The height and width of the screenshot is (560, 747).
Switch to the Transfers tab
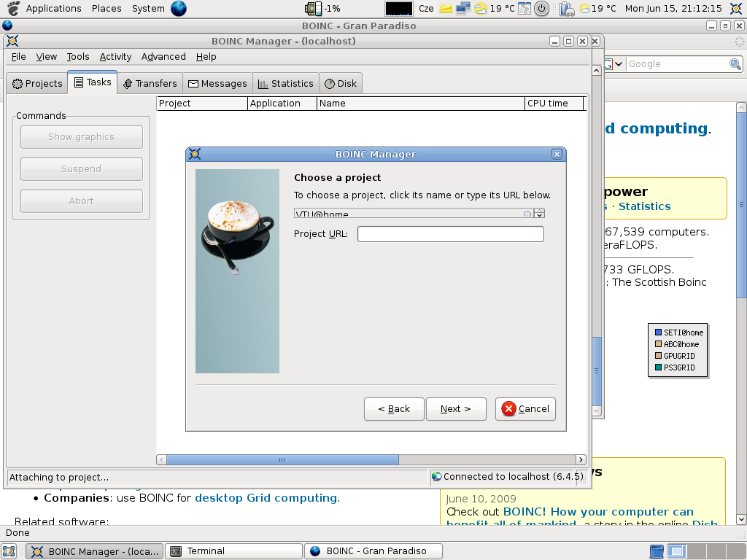coord(150,83)
